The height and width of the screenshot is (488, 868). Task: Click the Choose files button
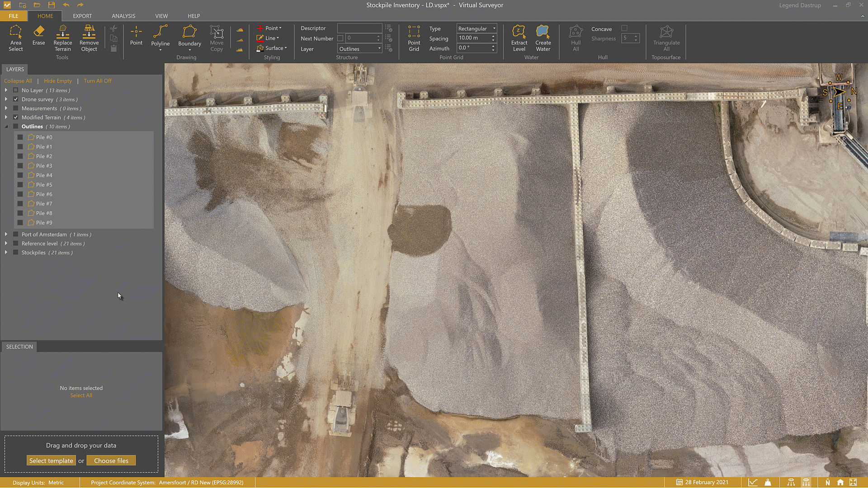[111, 461]
